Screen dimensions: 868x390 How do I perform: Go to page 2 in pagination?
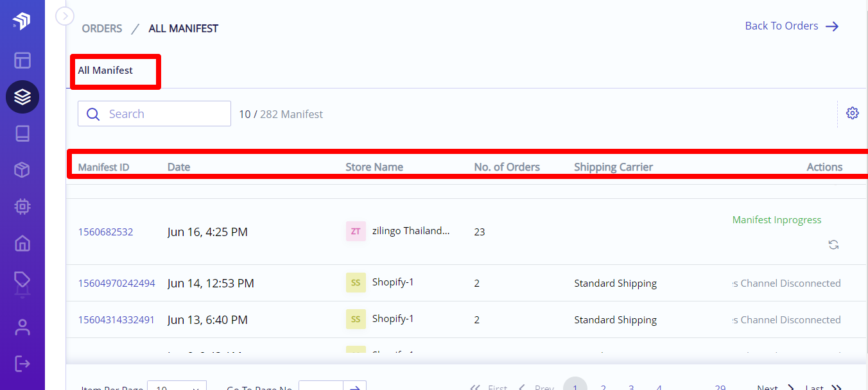(x=603, y=386)
